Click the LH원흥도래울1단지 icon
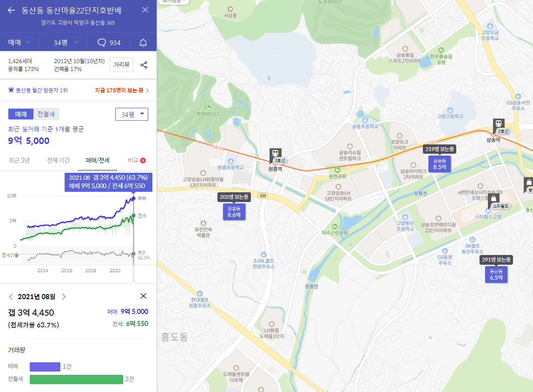The height and width of the screenshot is (392, 533). [x=271, y=324]
